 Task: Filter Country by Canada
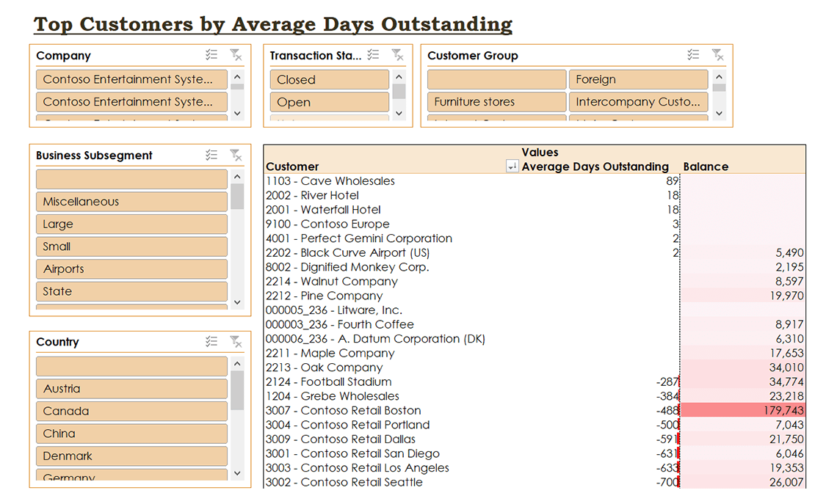point(132,412)
